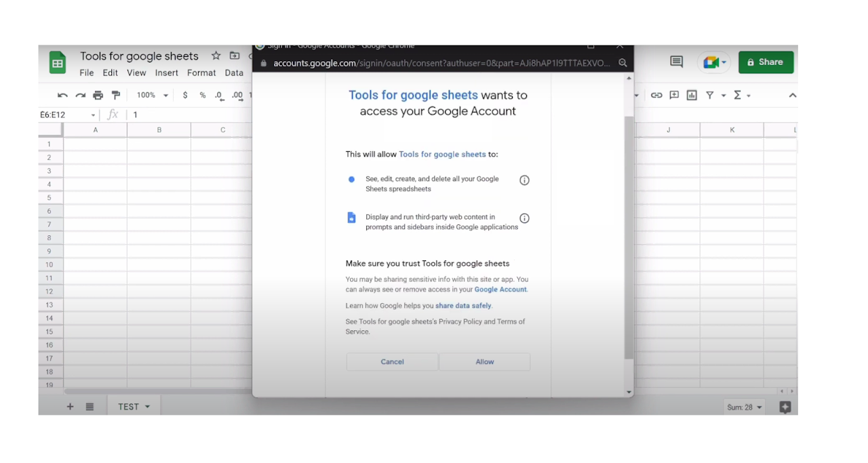Click Tools for google sheets link in dialog heading

413,95
